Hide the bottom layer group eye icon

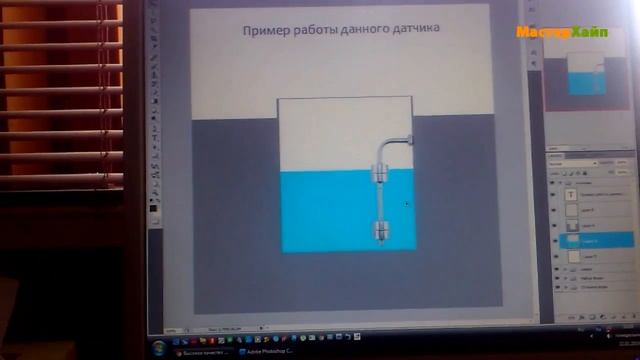[x=558, y=287]
